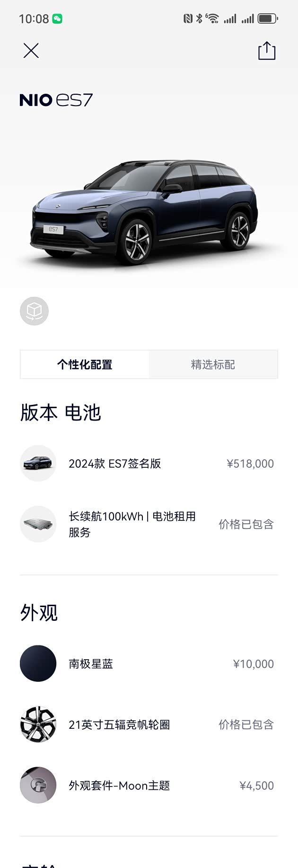The height and width of the screenshot is (868, 298).
Task: Switch to 个性化配置 tab
Action: point(85,365)
